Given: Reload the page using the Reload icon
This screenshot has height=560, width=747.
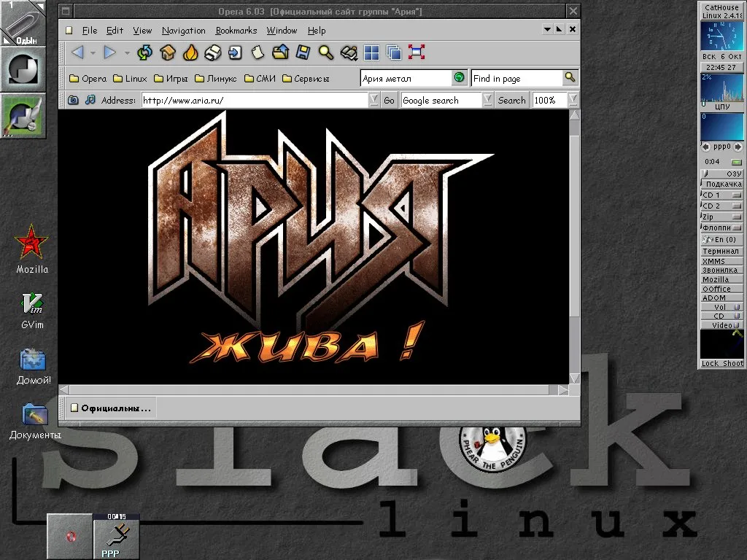Looking at the screenshot, I should pos(145,52).
